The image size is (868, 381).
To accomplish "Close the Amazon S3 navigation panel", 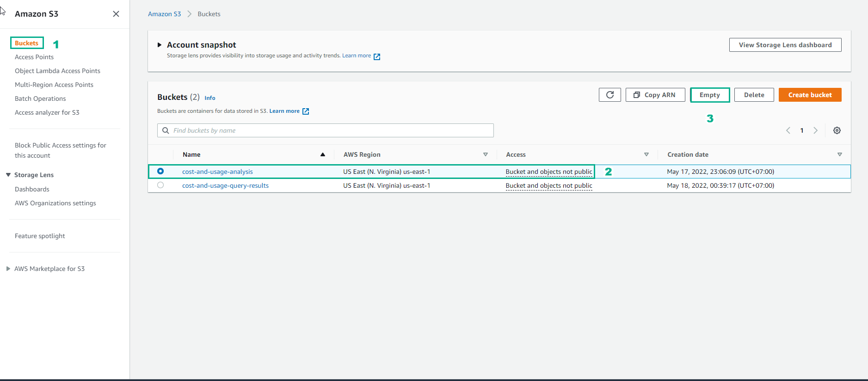I will (116, 14).
